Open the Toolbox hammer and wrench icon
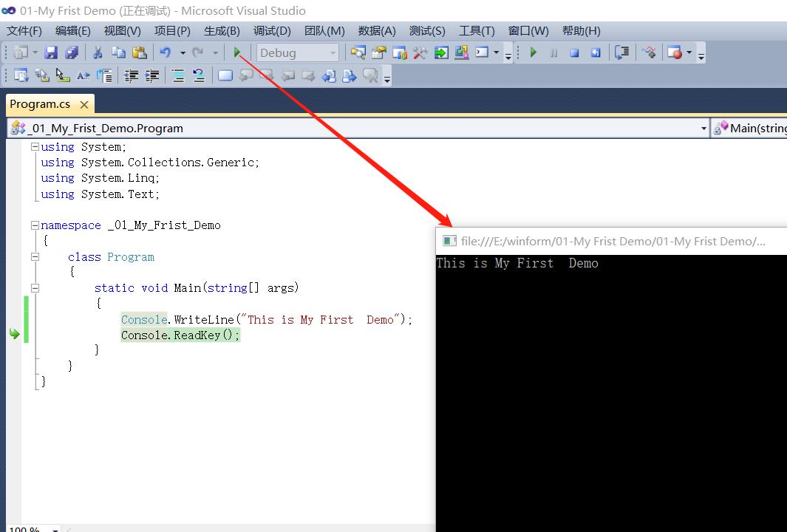Image resolution: width=787 pixels, height=532 pixels. [420, 52]
